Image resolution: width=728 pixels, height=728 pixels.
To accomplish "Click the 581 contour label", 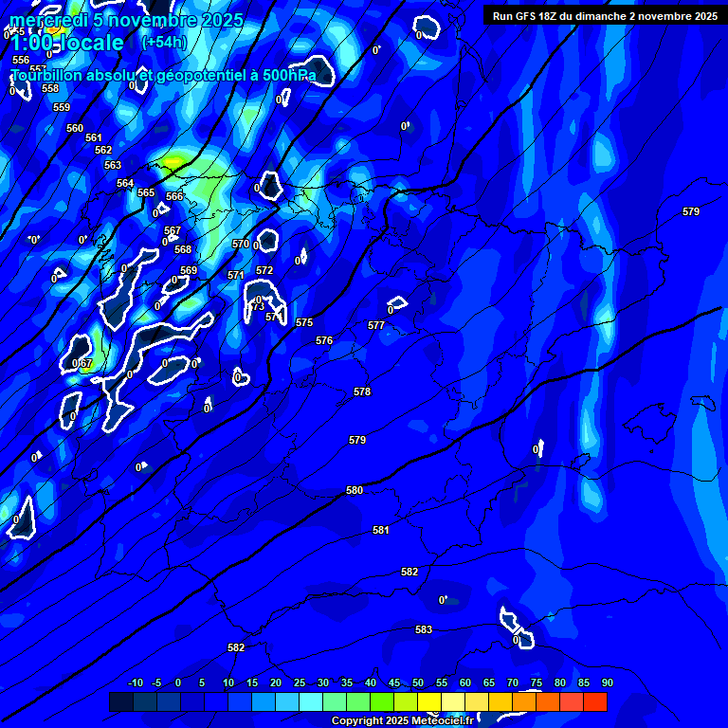I will coord(381,530).
